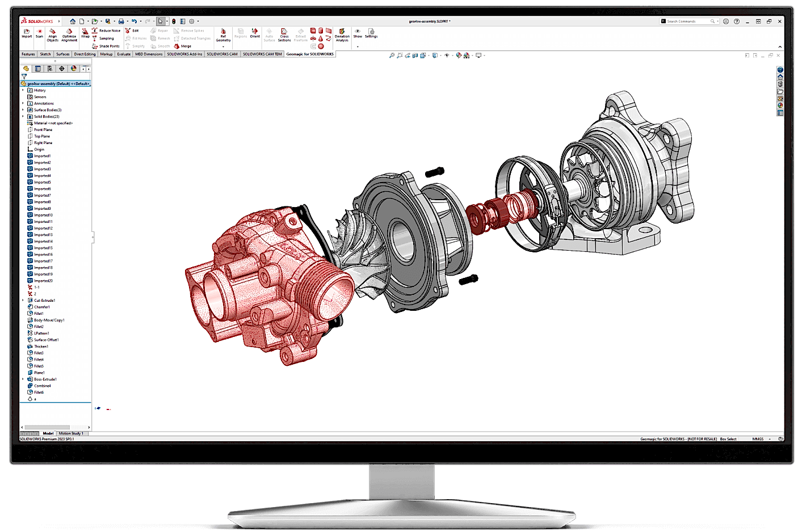
Task: Expand the History tree node
Action: click(23, 90)
